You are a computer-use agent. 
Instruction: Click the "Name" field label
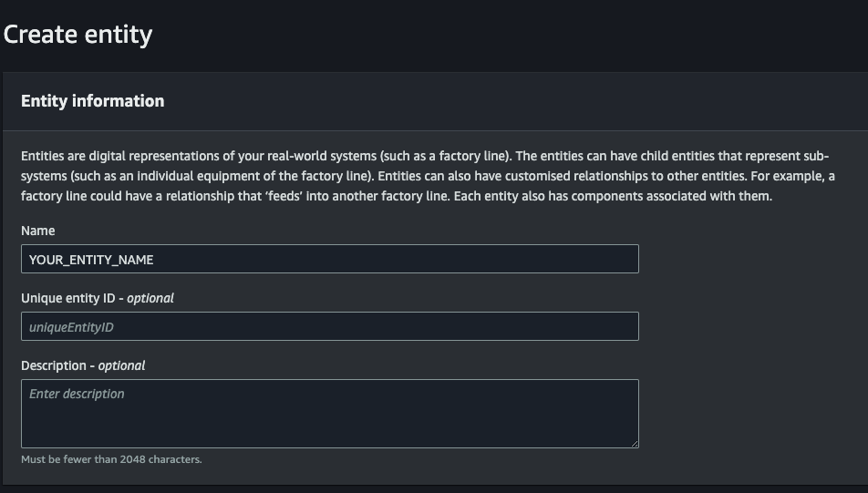click(x=38, y=231)
